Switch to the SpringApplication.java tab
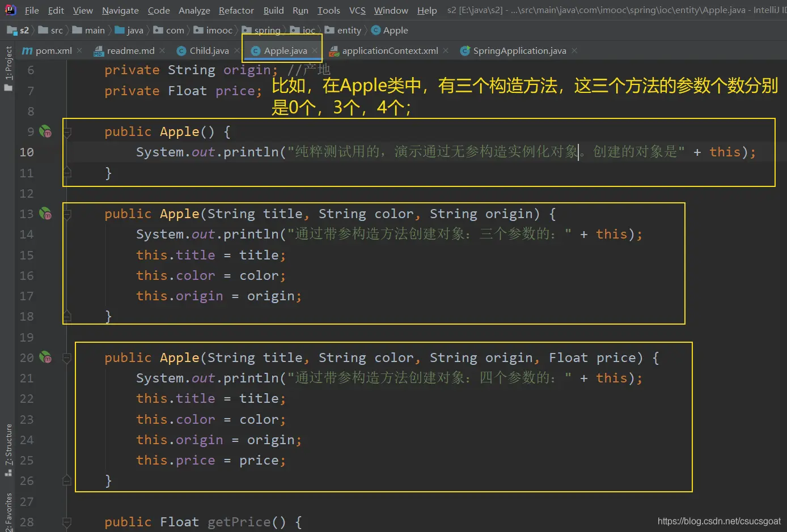 click(x=519, y=50)
